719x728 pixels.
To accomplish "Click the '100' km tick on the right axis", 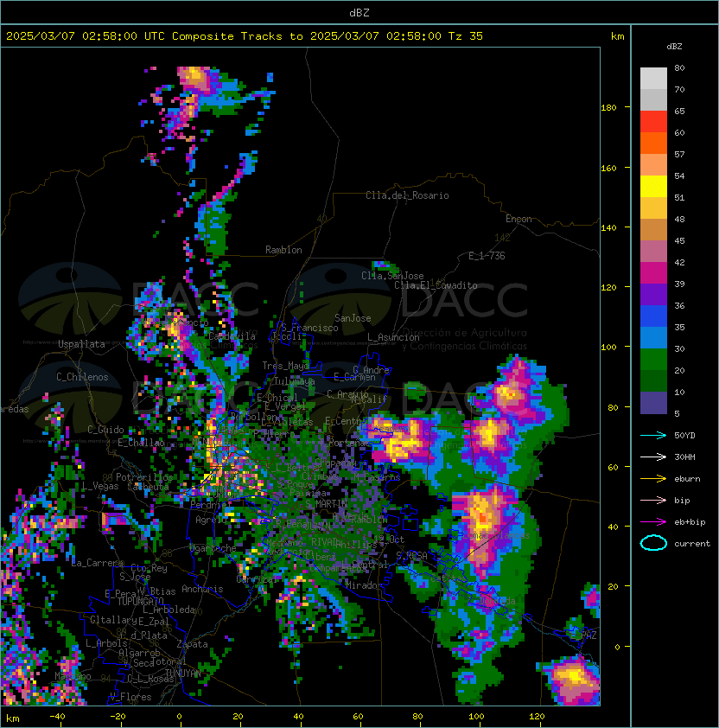I will [x=608, y=348].
